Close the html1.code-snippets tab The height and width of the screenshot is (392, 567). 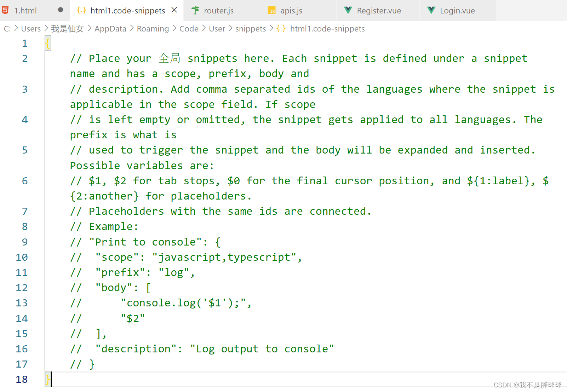click(174, 10)
